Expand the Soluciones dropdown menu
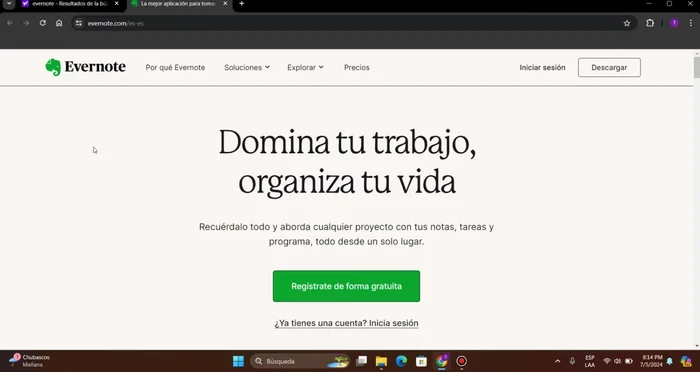Screen dimensions: 700x372 pyautogui.click(x=247, y=67)
